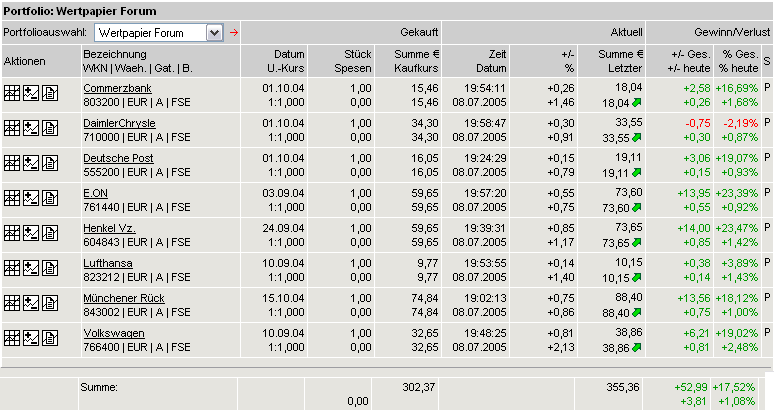Click the red arrow beside the portfolio dropdown

[235, 33]
